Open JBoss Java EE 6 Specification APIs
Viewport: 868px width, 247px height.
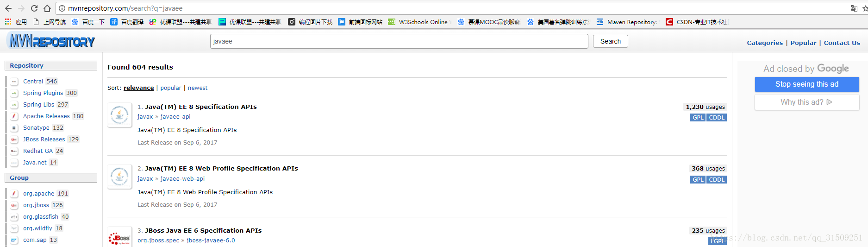pyautogui.click(x=203, y=231)
